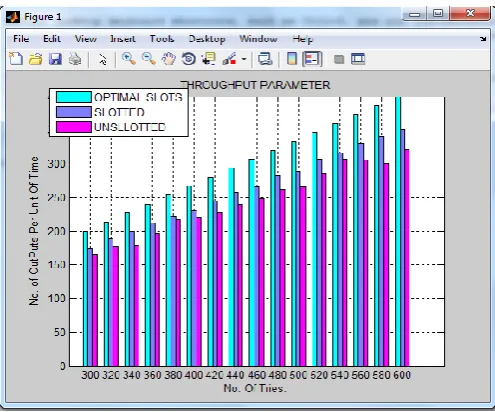Click the Hide Plot Tools icon

tap(339, 60)
